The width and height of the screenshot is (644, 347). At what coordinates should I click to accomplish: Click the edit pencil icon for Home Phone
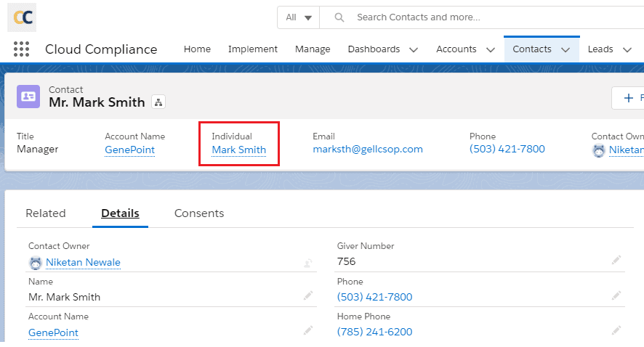point(616,330)
